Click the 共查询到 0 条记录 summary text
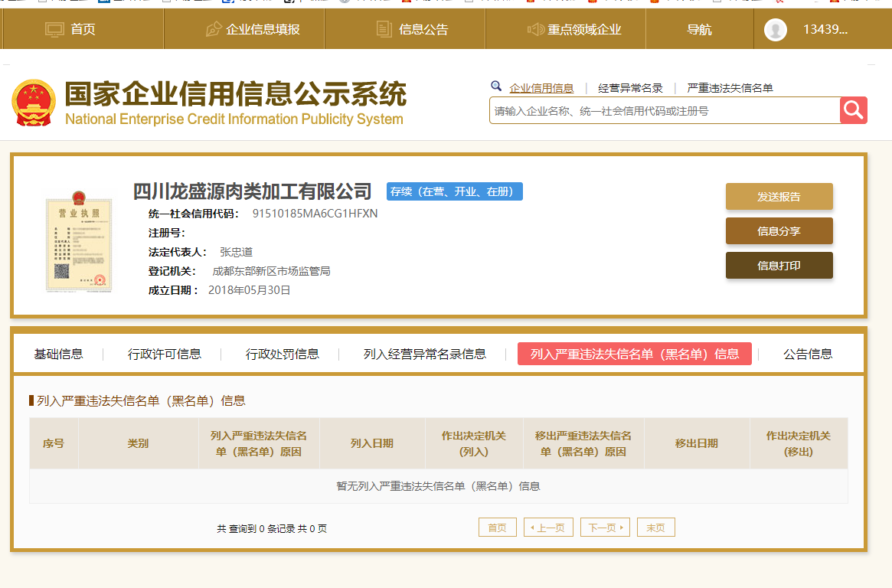Image resolution: width=892 pixels, height=588 pixels. coord(272,529)
